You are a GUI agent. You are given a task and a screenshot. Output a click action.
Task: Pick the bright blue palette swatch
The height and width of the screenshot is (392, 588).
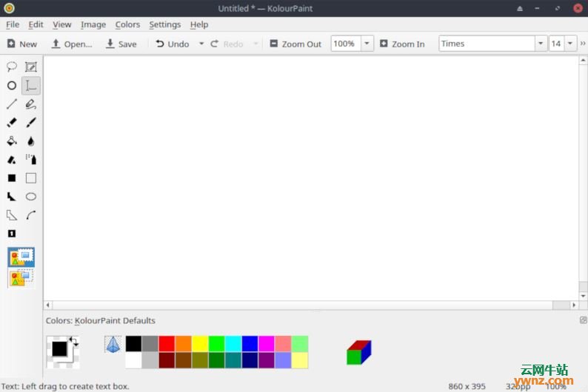click(250, 344)
